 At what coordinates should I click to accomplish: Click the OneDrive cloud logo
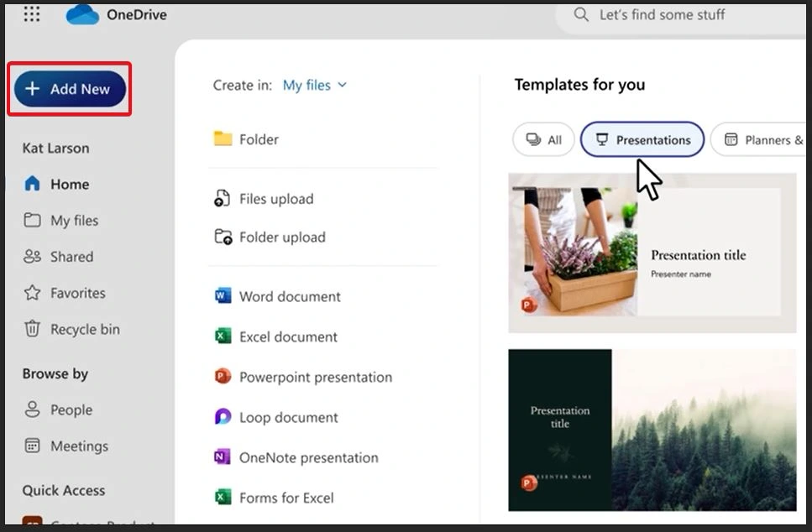point(82,14)
